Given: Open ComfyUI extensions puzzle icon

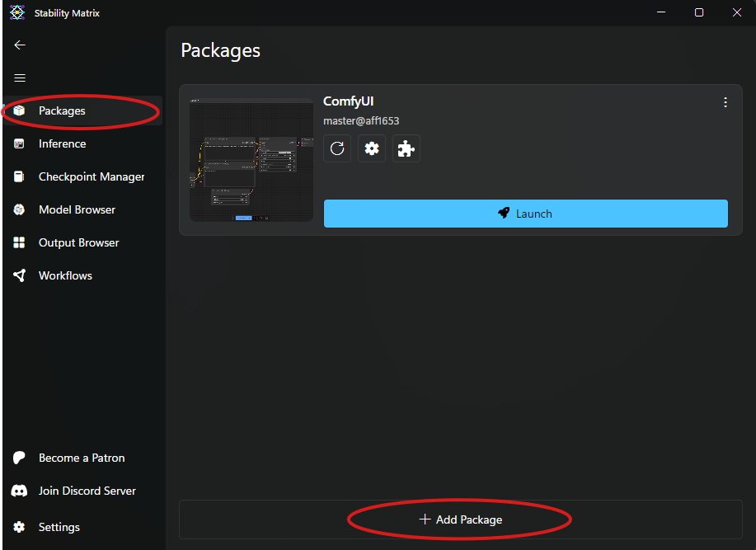Looking at the screenshot, I should pyautogui.click(x=406, y=148).
